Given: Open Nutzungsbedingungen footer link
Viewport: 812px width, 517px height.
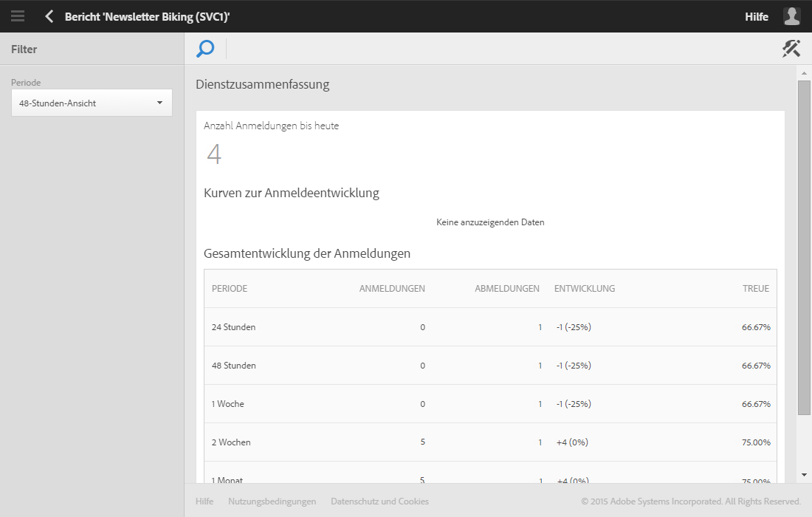Looking at the screenshot, I should pyautogui.click(x=272, y=501).
